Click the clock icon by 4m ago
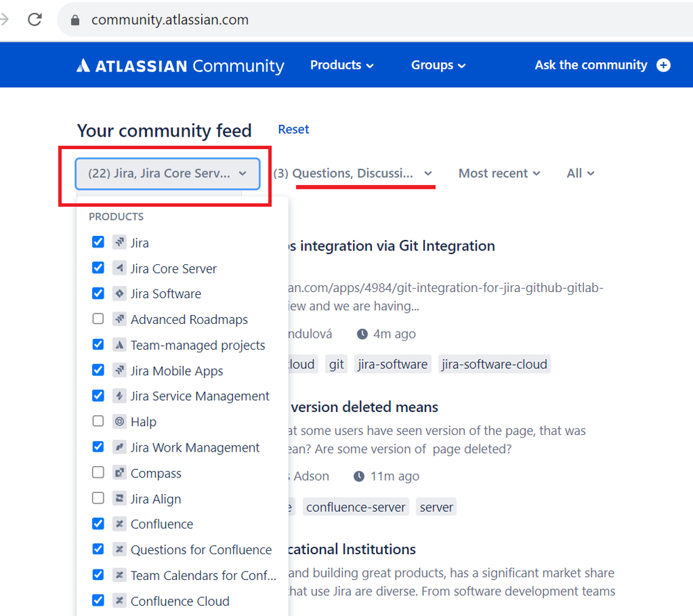Screen dimensions: 693x616 pos(362,334)
